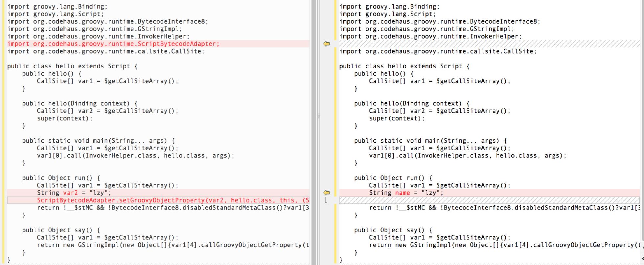Click BytecodeInterface8 import in left pane
This screenshot has height=265, width=644.
pos(108,22)
